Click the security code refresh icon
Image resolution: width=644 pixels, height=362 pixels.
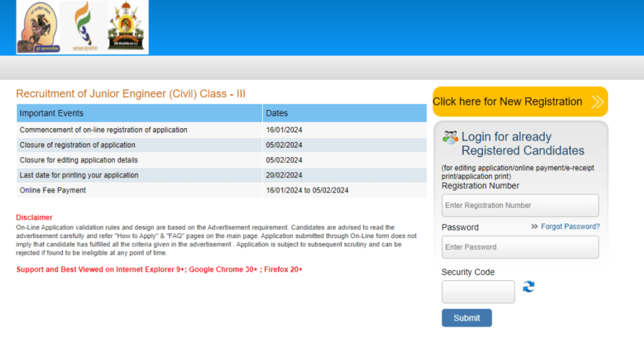tap(529, 287)
